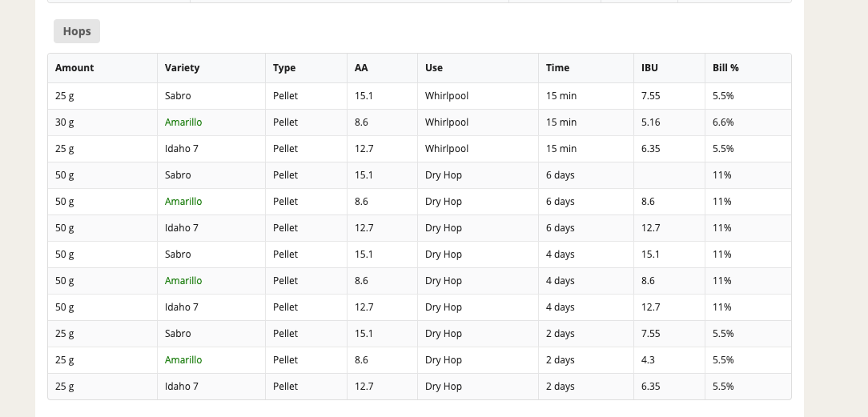Image resolution: width=868 pixels, height=417 pixels.
Task: Click the empty IBU cell of Sabro 6 days
Action: click(x=669, y=174)
